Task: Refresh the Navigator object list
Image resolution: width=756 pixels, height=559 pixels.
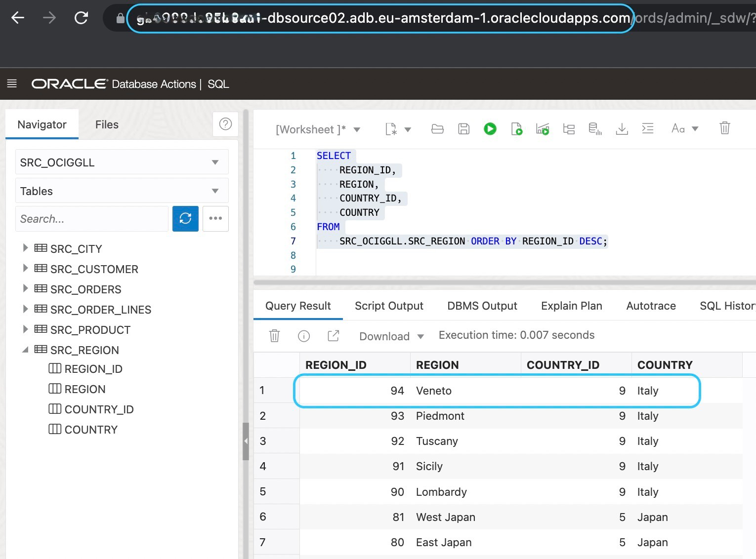Action: [x=185, y=218]
